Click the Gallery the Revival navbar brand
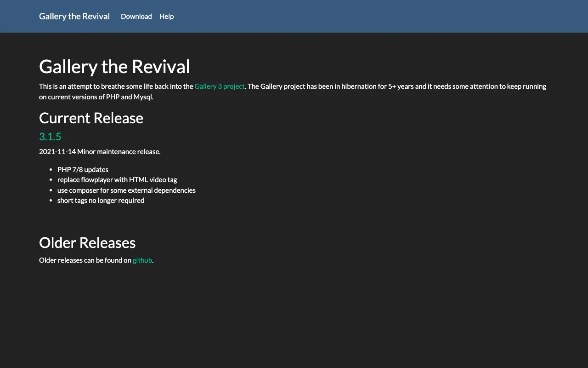 coord(74,17)
